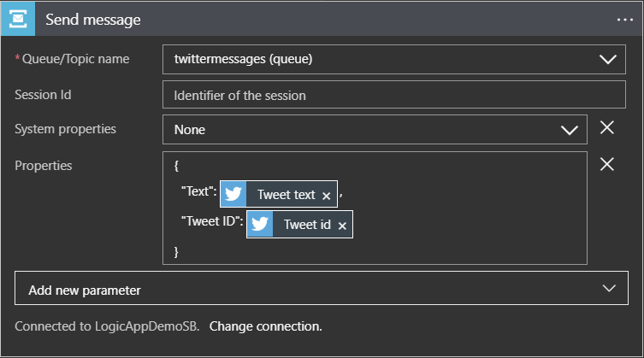Click Change connection link
The height and width of the screenshot is (358, 644).
click(265, 326)
